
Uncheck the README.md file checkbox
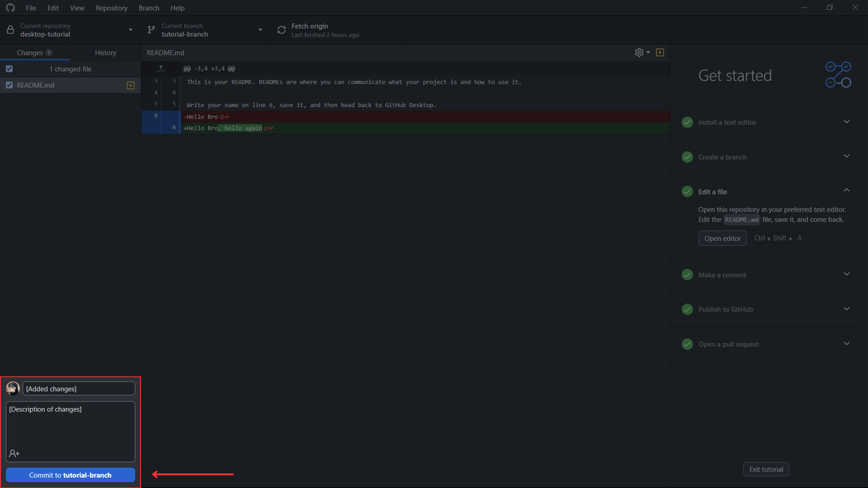[x=9, y=85]
